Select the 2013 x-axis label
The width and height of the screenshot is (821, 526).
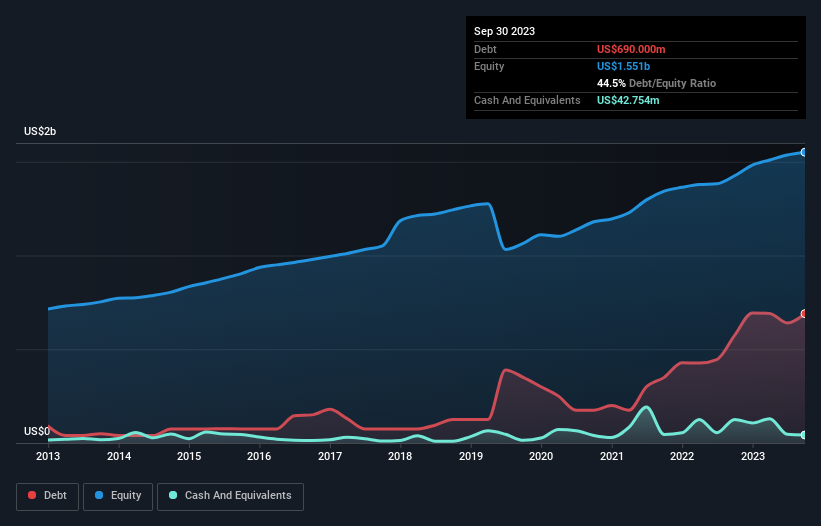48,457
